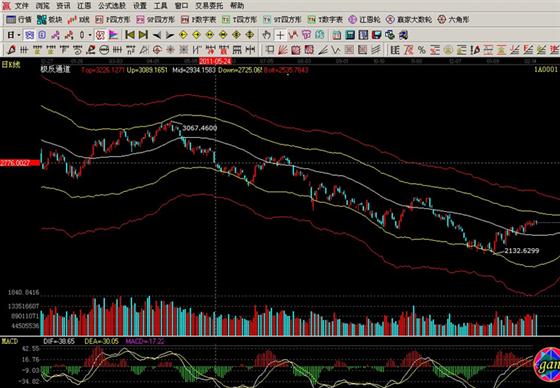
Task: Open the 江恩轮 tool
Action: [364, 20]
